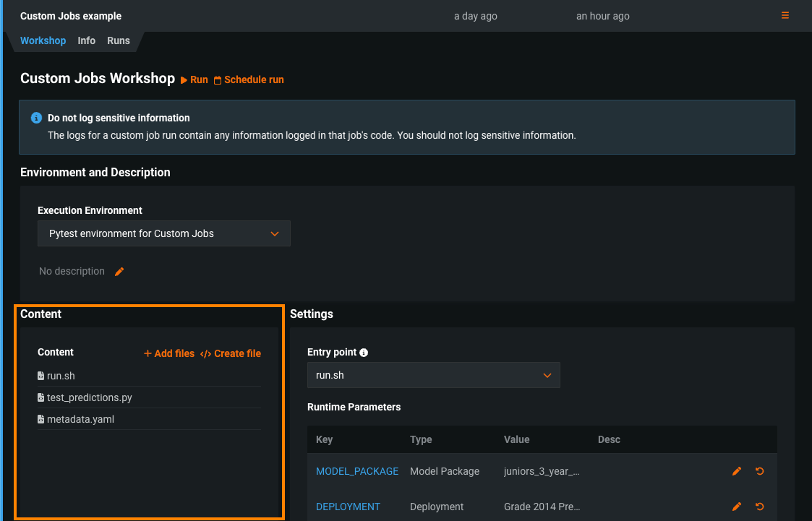Click the pencil icon next to No description
The image size is (812, 521).
click(120, 272)
